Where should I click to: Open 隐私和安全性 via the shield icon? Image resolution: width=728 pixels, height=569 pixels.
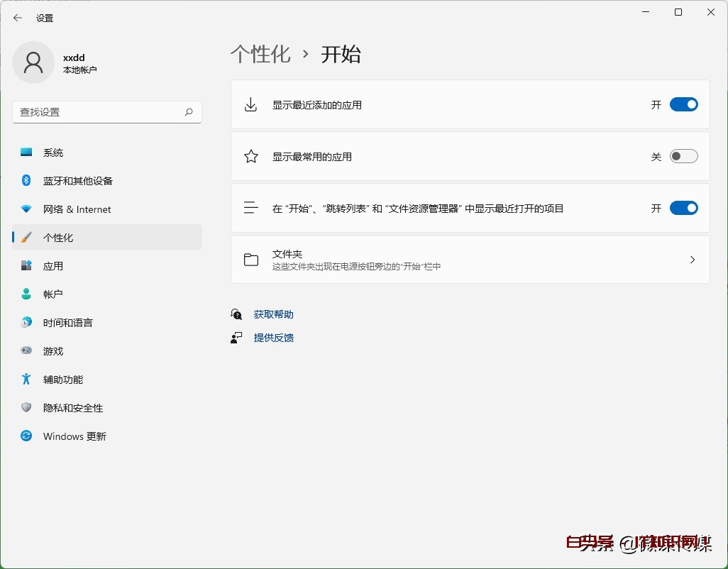coord(26,407)
